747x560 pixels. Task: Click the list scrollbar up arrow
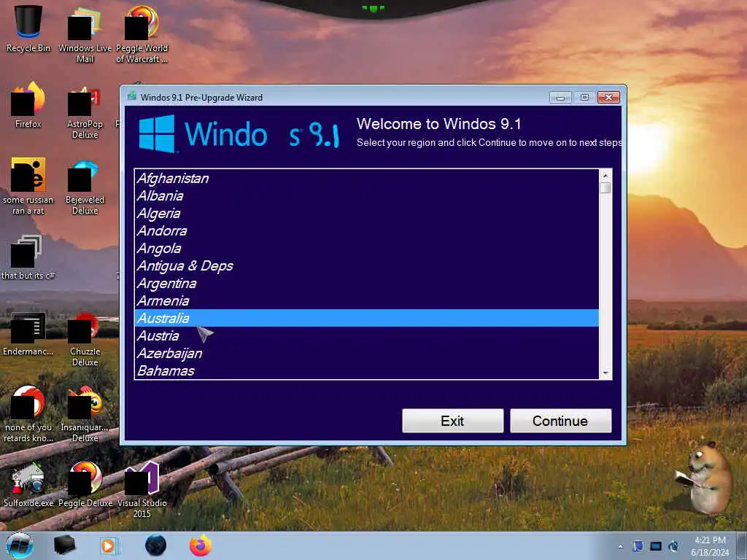coord(605,175)
